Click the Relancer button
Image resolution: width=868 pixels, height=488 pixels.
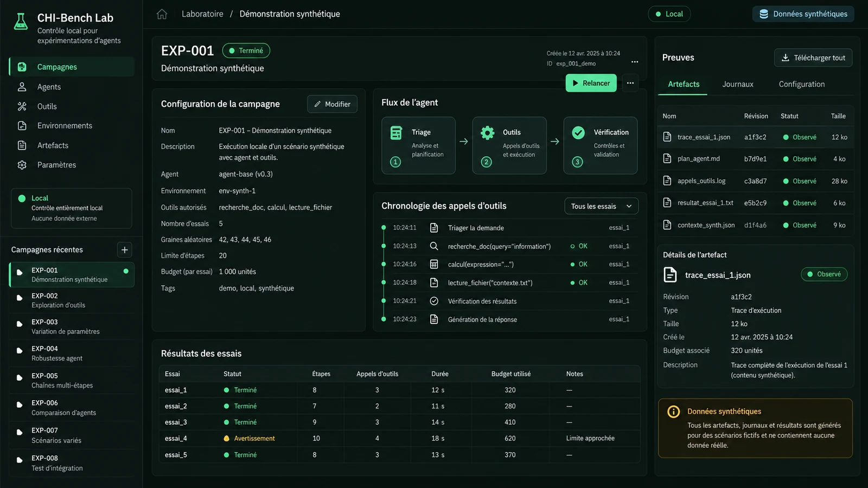click(x=591, y=83)
